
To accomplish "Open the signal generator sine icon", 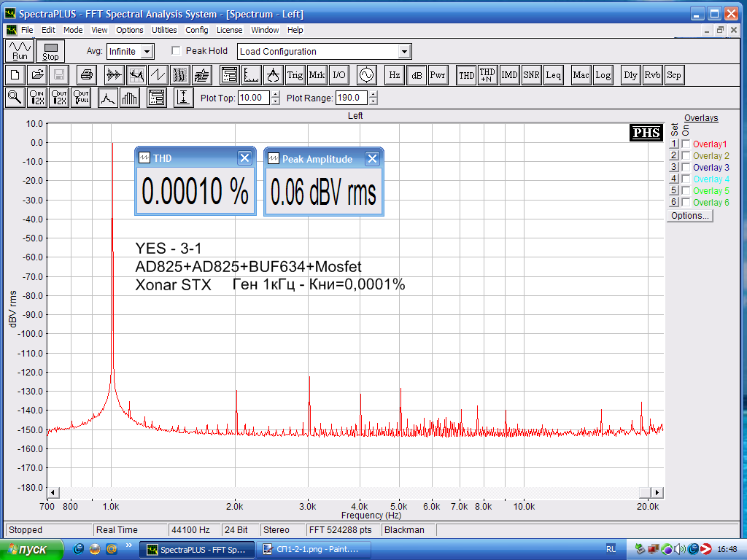I will coord(365,74).
